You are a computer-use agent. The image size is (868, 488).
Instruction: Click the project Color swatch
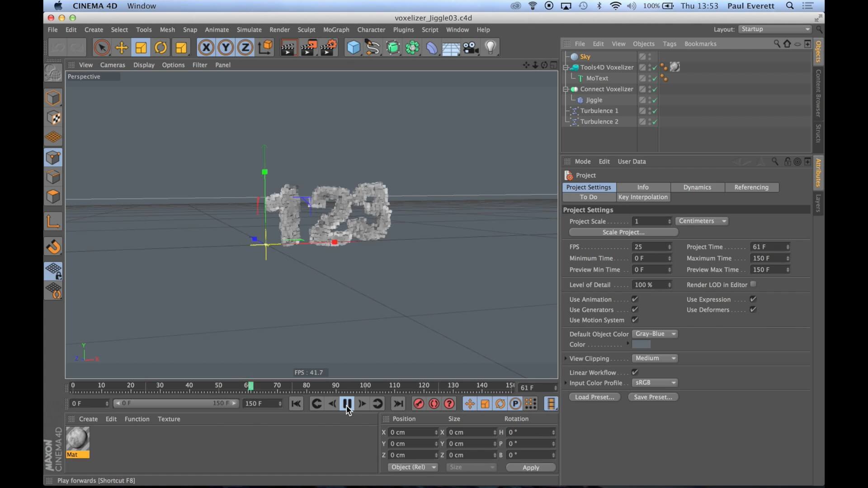pos(641,345)
